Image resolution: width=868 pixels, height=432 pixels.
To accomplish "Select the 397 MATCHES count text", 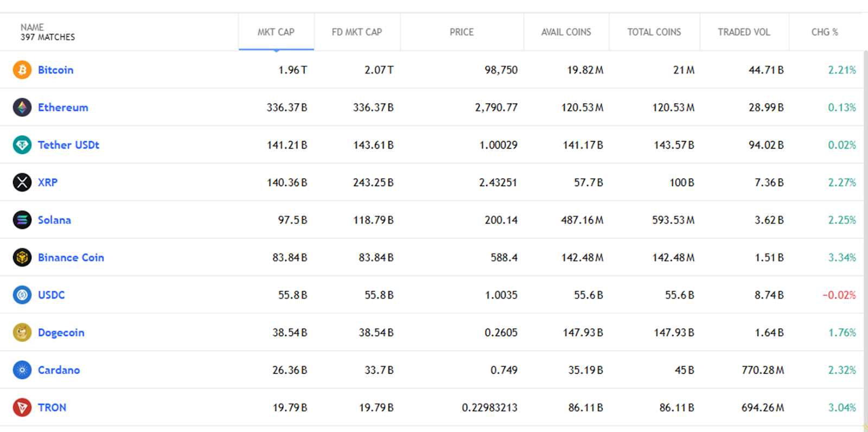I will pos(48,37).
